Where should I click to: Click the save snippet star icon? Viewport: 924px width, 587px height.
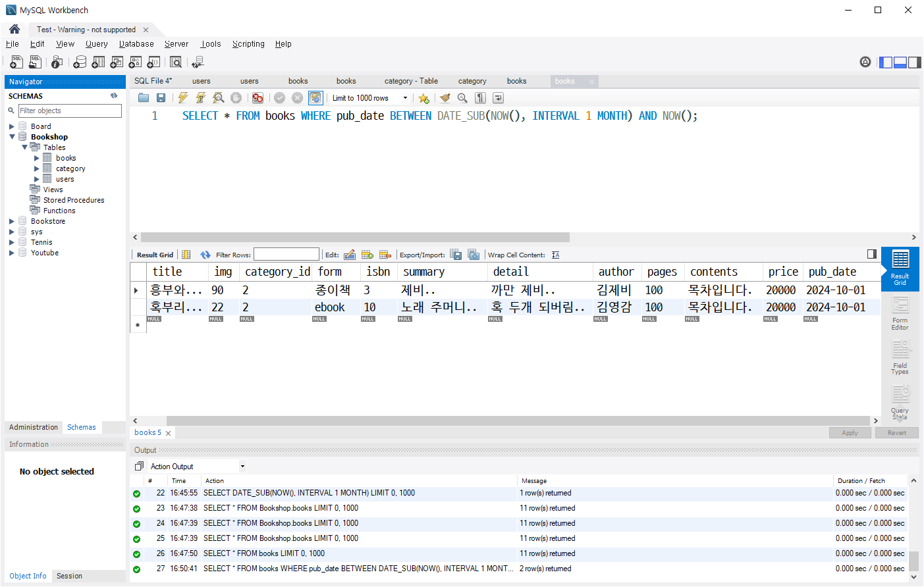point(423,98)
